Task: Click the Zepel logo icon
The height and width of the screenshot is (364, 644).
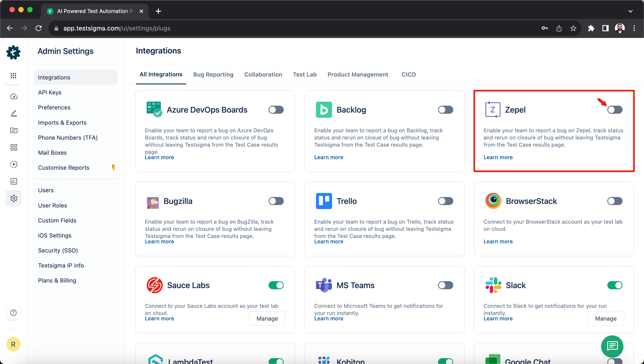Action: click(x=493, y=109)
